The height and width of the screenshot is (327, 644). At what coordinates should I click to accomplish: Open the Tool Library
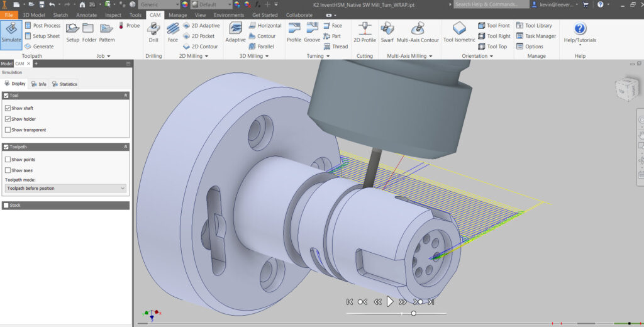click(x=534, y=26)
